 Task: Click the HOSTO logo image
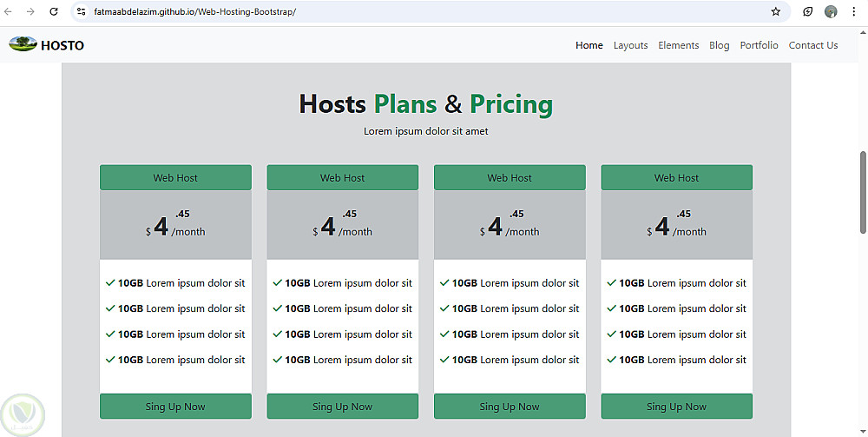click(x=23, y=44)
